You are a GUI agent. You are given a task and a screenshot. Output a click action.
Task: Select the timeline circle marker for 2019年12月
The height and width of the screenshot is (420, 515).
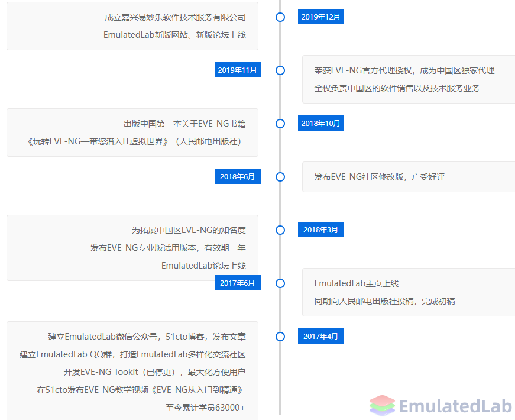[x=280, y=17]
